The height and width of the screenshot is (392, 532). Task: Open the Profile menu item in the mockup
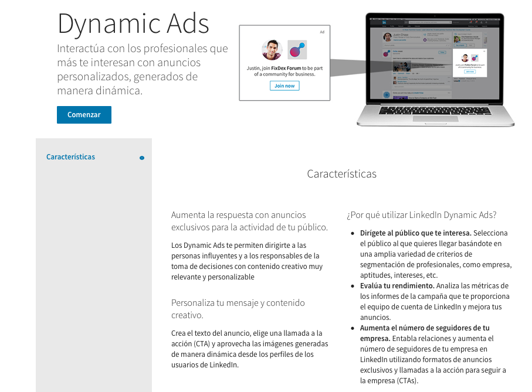(x=392, y=26)
